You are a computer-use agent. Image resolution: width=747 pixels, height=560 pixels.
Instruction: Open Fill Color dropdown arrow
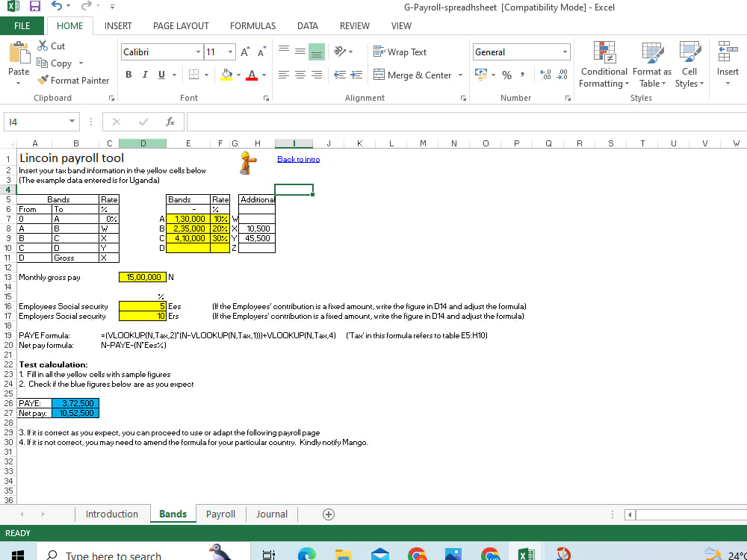click(x=238, y=75)
